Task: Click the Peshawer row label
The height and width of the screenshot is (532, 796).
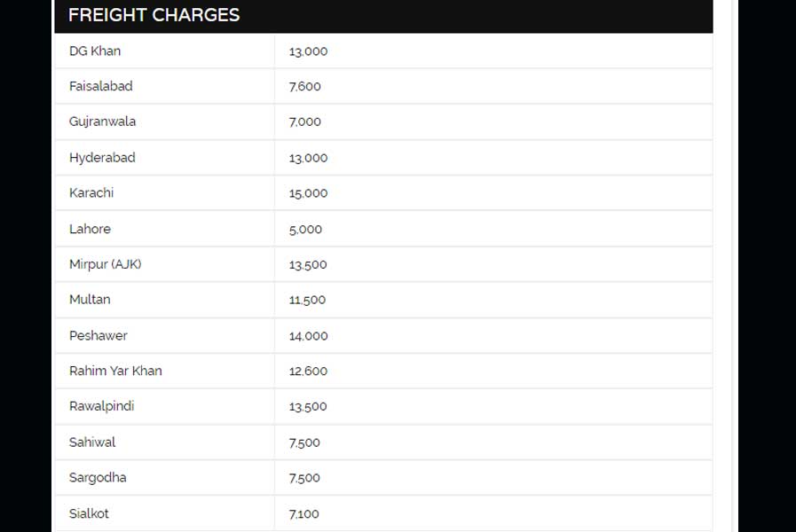Action: 99,335
